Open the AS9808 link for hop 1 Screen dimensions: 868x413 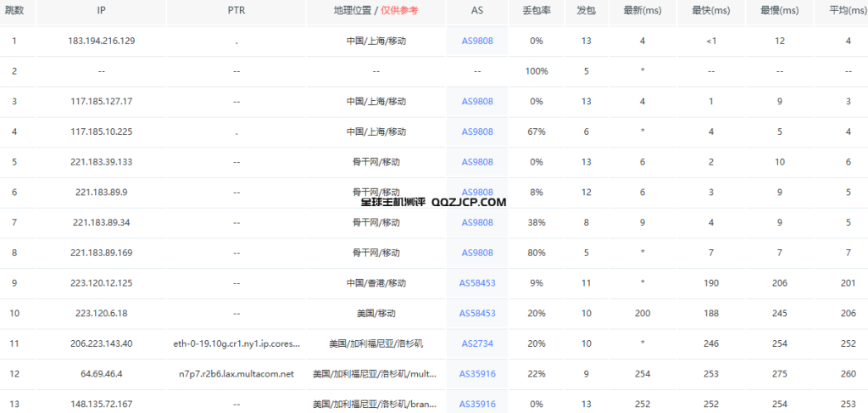tap(477, 41)
